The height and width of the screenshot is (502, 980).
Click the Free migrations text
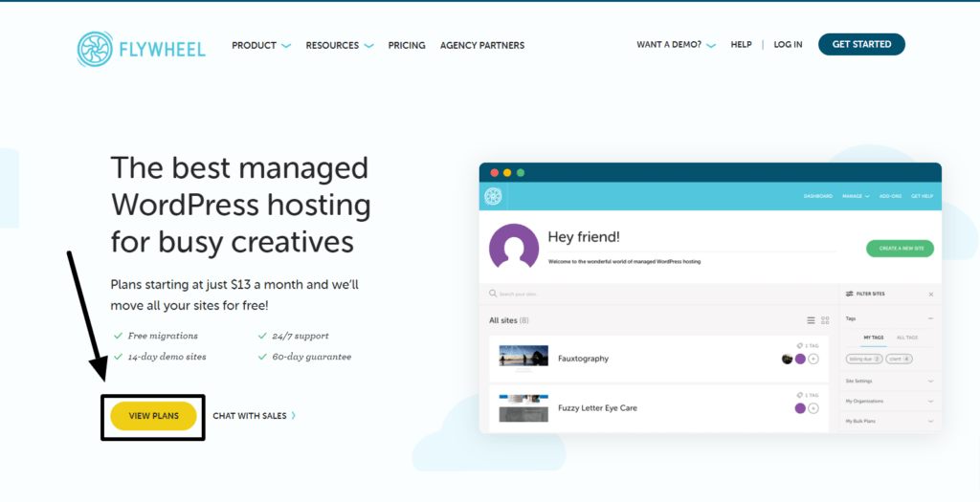pyautogui.click(x=163, y=336)
